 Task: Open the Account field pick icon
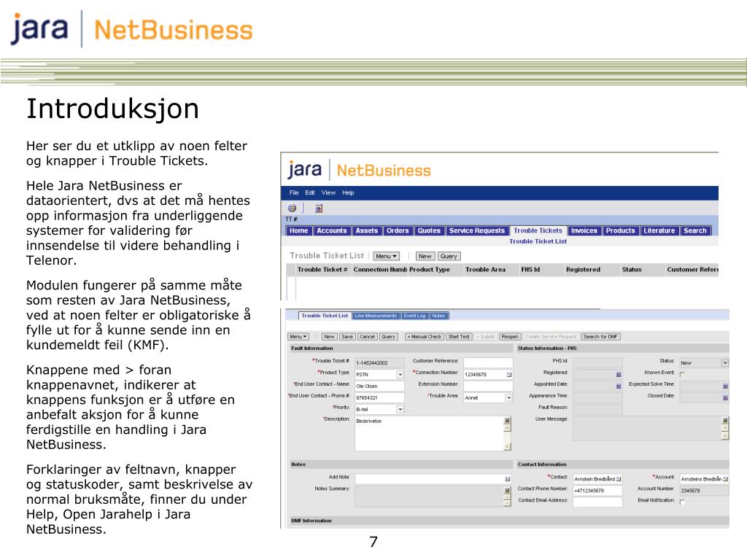(x=725, y=479)
